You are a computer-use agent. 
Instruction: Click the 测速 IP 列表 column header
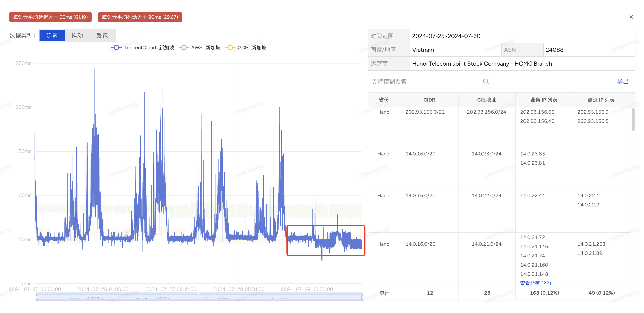point(601,100)
